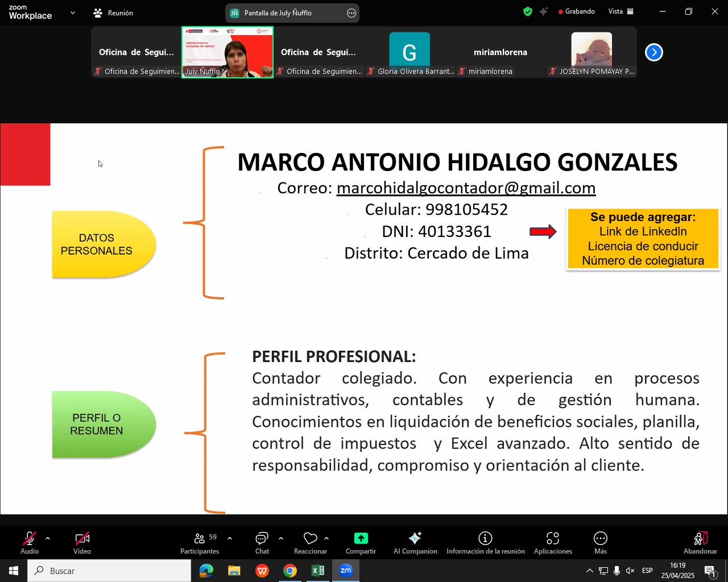
Task: Click the Compartir share screen icon
Action: 361,538
